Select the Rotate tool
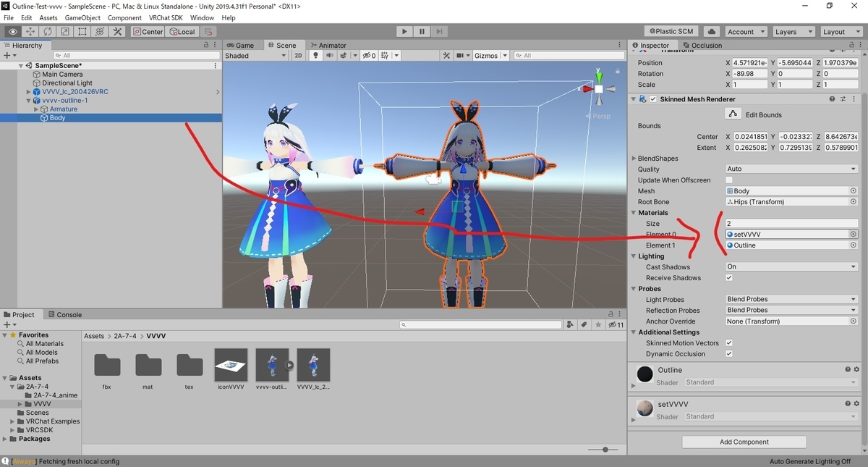 click(48, 32)
